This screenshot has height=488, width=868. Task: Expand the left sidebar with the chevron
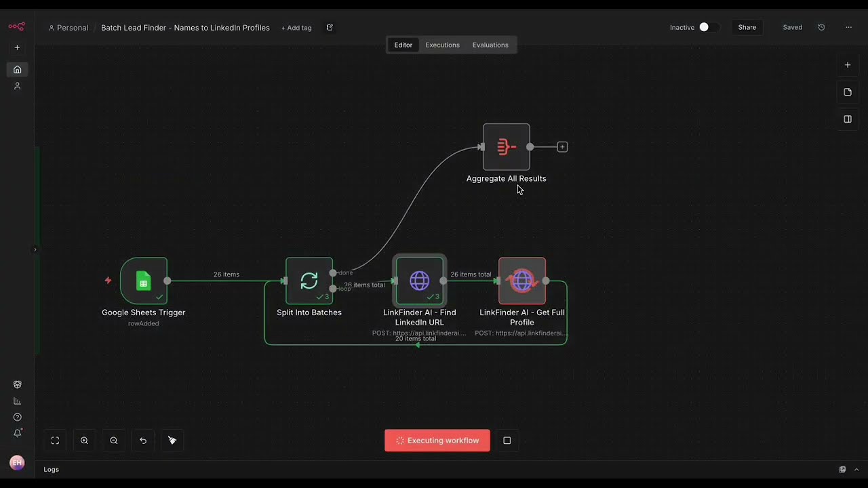point(35,249)
